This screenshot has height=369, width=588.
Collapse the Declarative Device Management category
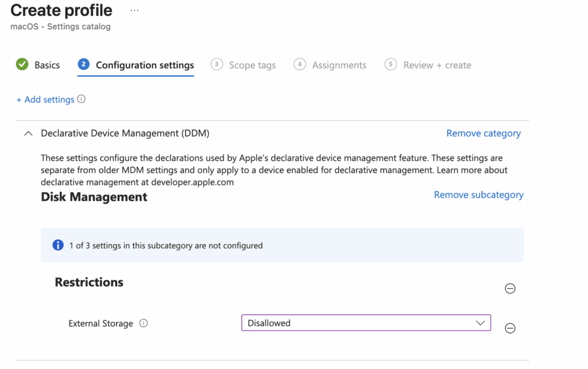(28, 133)
